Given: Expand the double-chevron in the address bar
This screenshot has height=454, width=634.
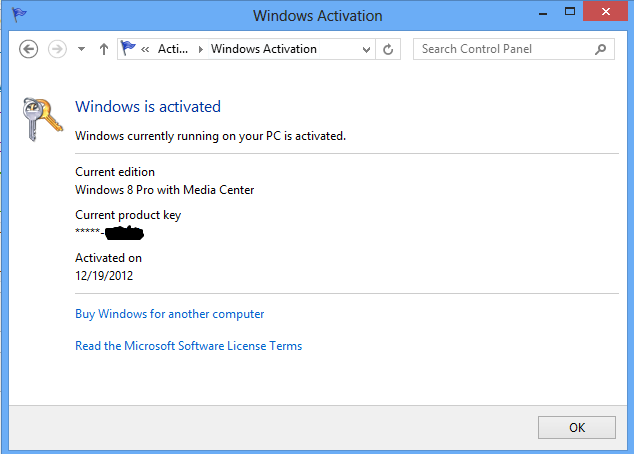Looking at the screenshot, I should tap(146, 49).
